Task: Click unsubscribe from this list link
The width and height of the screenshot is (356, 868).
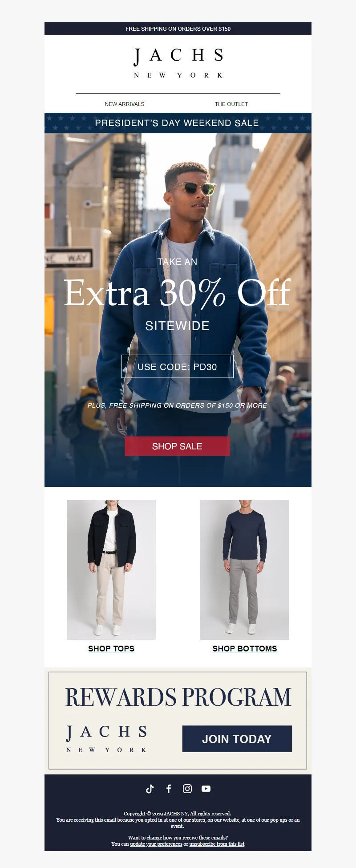Action: coord(217,844)
